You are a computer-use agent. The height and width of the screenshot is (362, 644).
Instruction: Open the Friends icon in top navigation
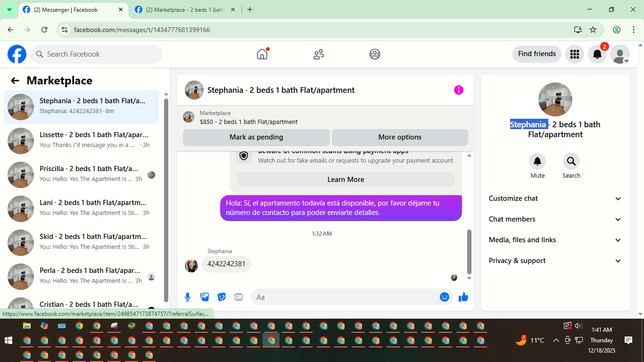click(319, 54)
